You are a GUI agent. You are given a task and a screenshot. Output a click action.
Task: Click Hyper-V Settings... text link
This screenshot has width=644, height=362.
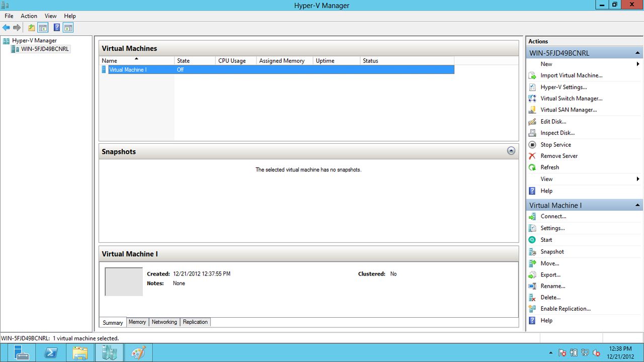click(x=563, y=87)
